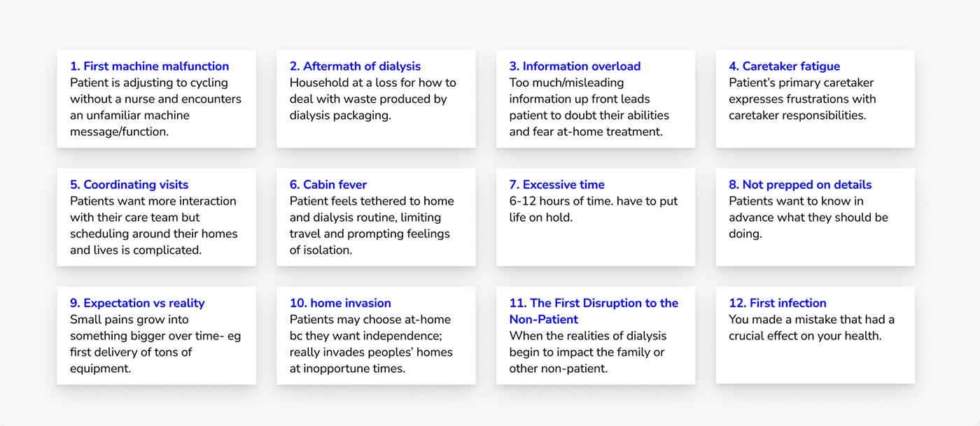Select the description about scheduling care team visits
This screenshot has width=980, height=426.
point(153,225)
